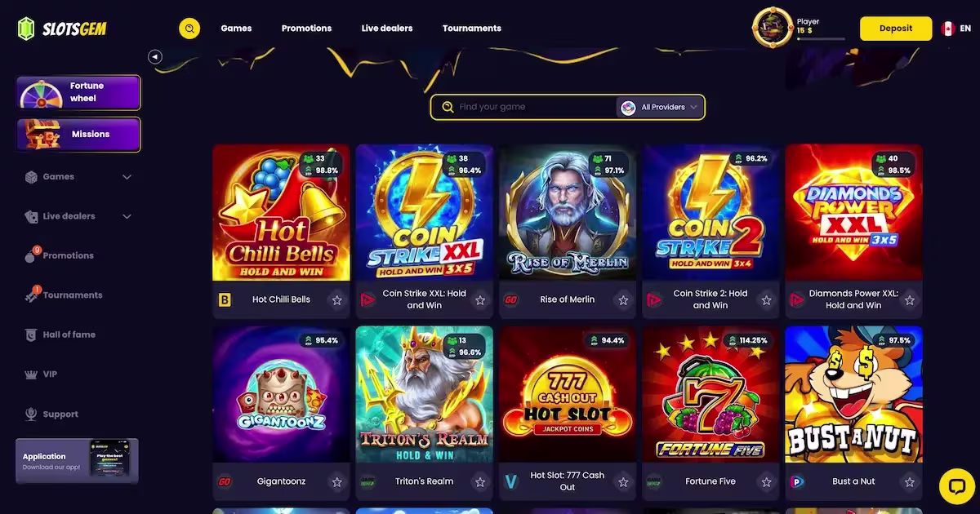Mark Gigantoonz as favorite via star
This screenshot has width=980, height=514.
pyautogui.click(x=336, y=482)
